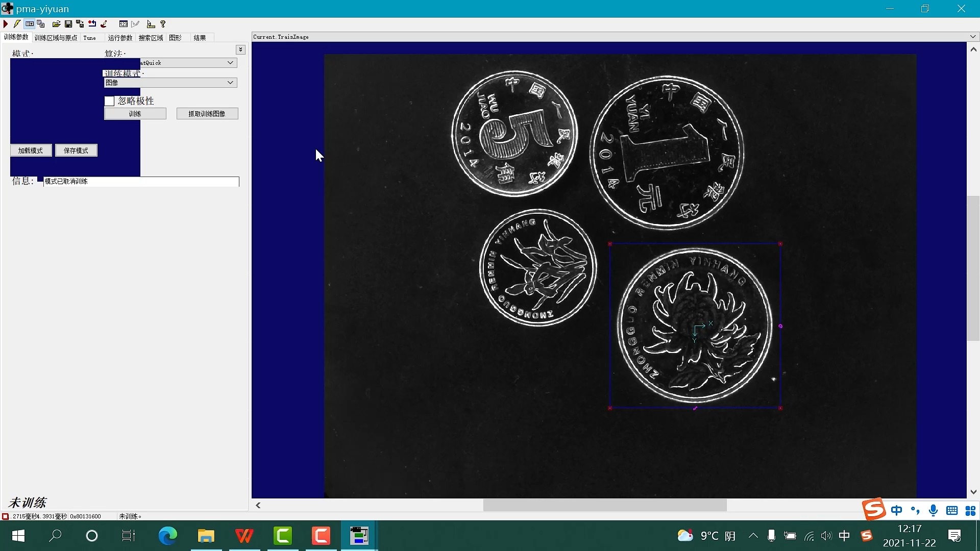Click the 训练 button
This screenshot has width=980, height=551.
135,114
